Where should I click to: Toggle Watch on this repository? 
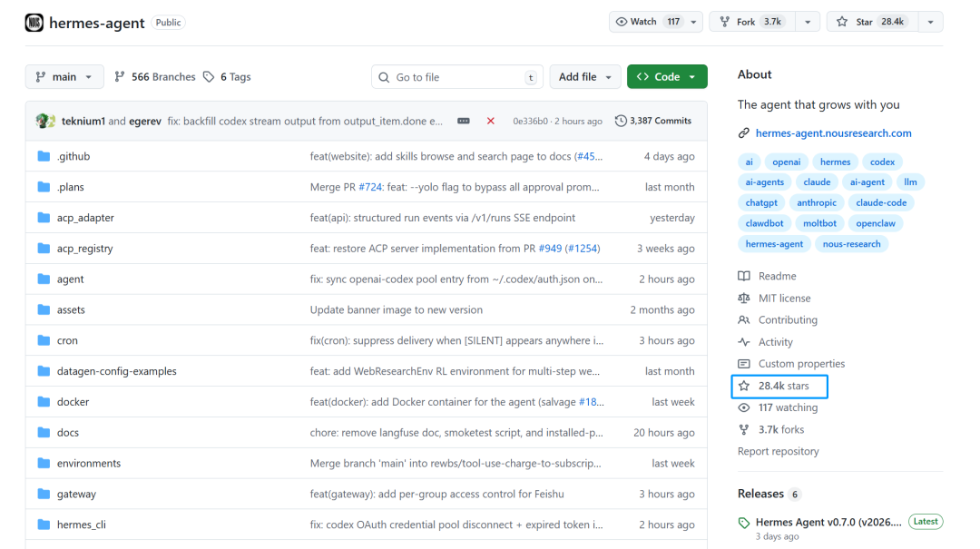pyautogui.click(x=648, y=22)
